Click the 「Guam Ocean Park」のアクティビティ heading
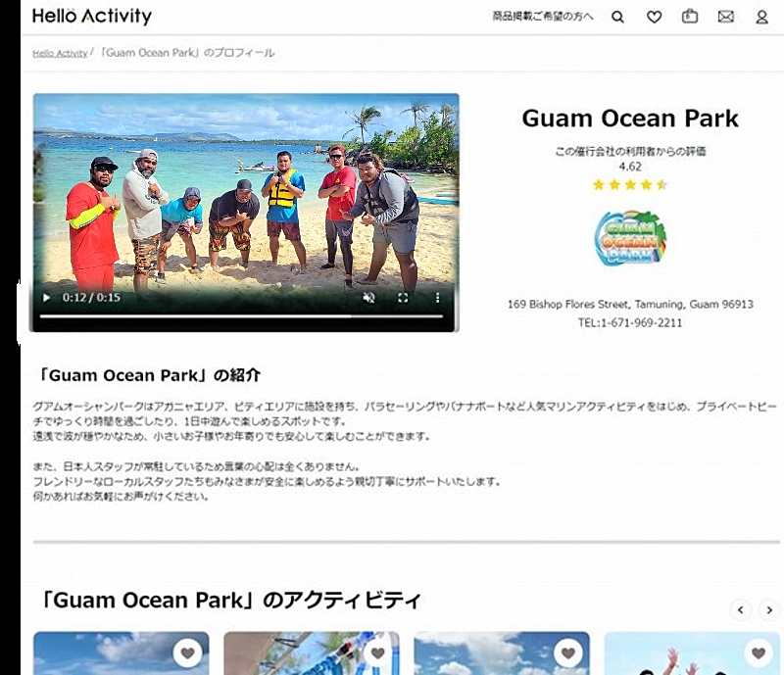 point(229,600)
